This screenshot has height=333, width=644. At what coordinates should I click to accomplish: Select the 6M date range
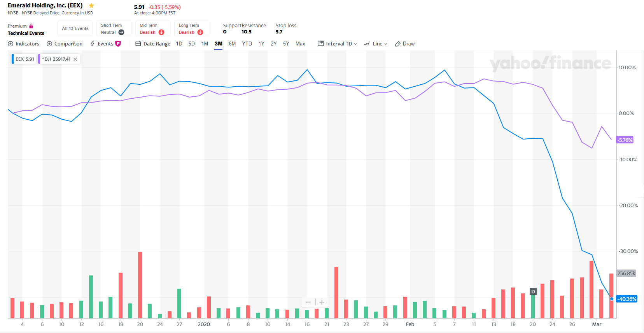[x=232, y=44]
